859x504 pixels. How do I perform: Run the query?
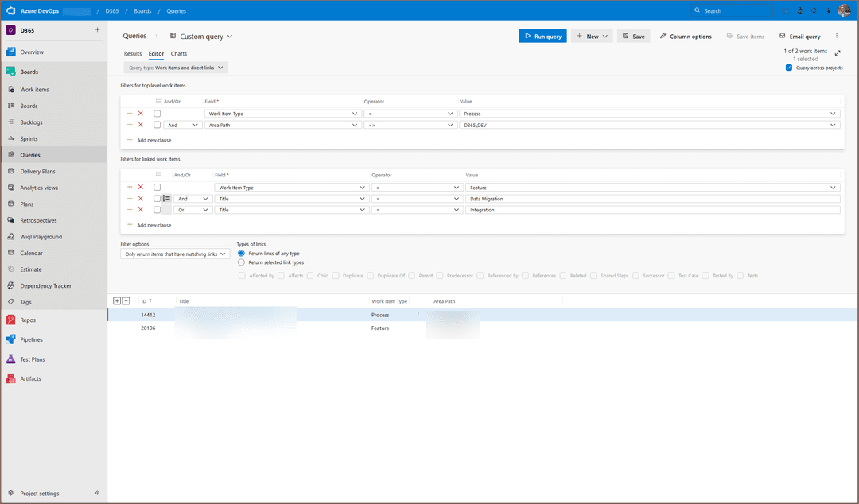point(543,36)
